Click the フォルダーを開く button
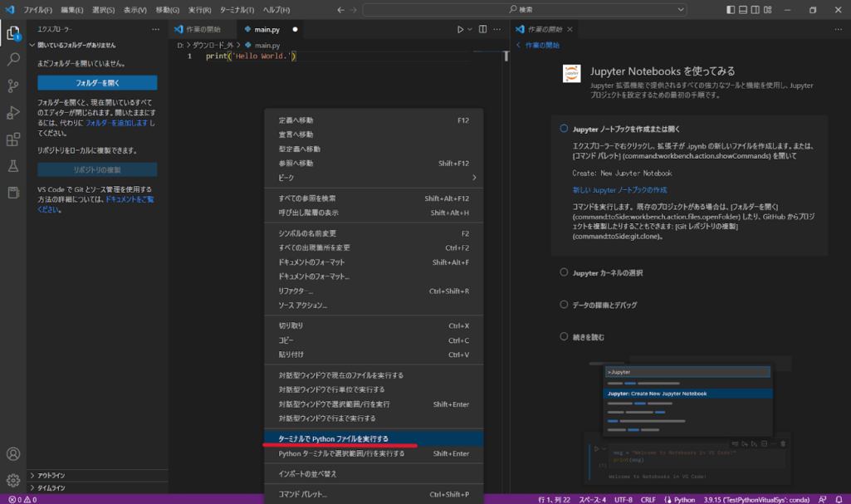The width and height of the screenshot is (851, 504). 97,82
